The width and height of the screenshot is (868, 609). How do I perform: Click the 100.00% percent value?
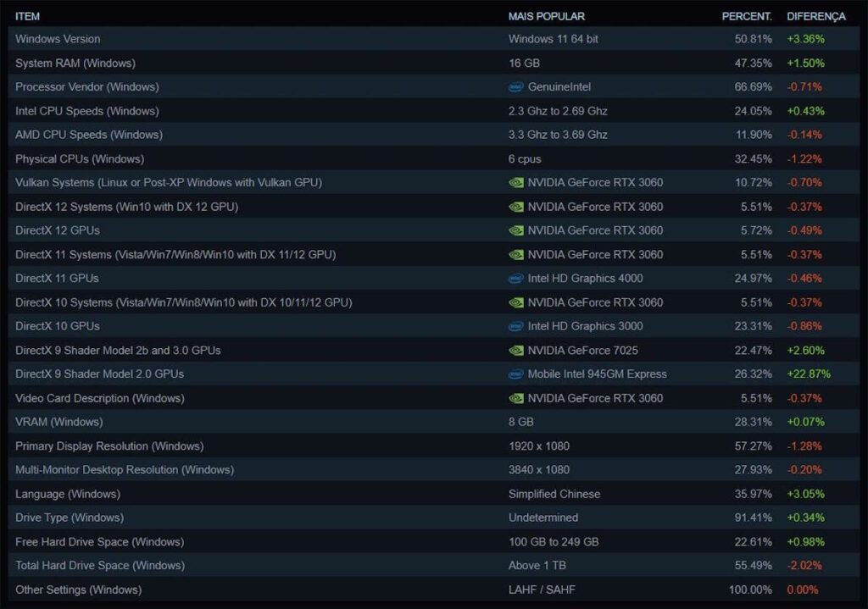[750, 590]
